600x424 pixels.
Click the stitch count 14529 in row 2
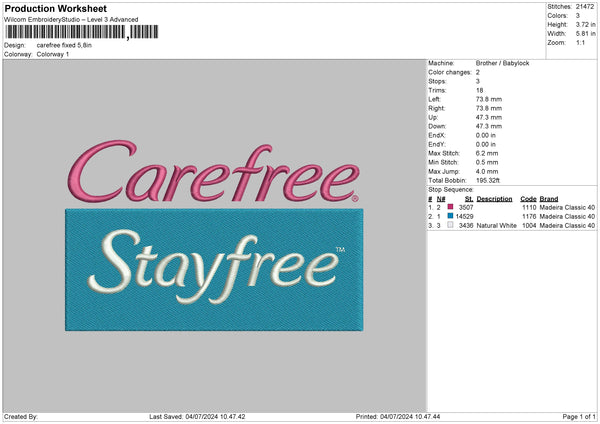[x=465, y=217]
